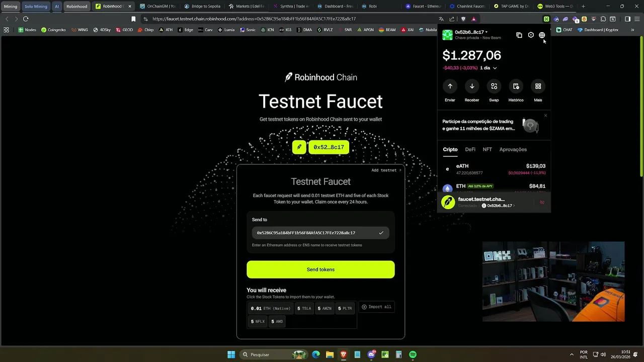Open the bookmarks apps grid icon

6,30
